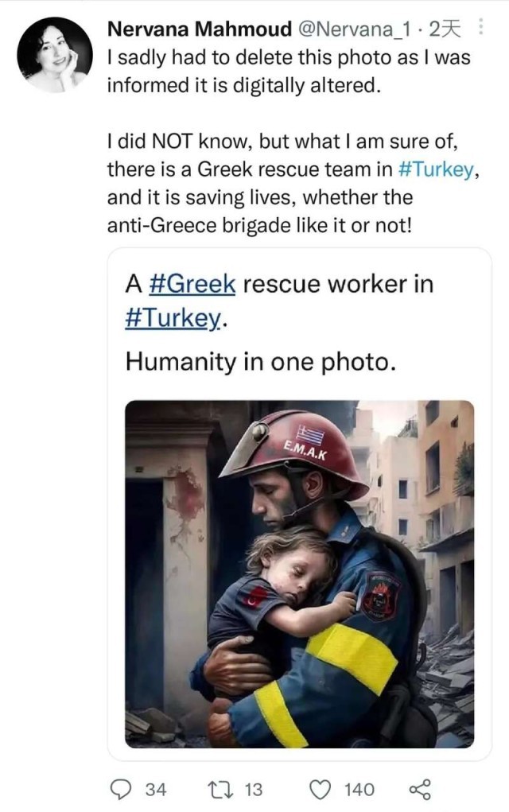Open quoted tweet via 'Humanity in one photo' text
The width and height of the screenshot is (509, 812).
pos(260,362)
